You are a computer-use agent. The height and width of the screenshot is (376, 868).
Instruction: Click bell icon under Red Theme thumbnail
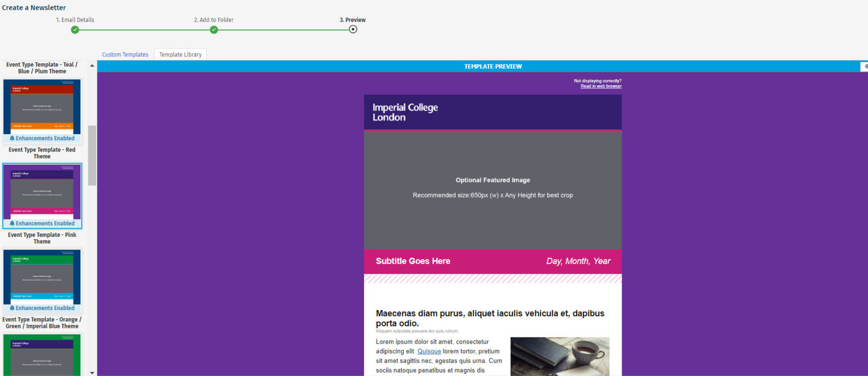[x=12, y=139]
